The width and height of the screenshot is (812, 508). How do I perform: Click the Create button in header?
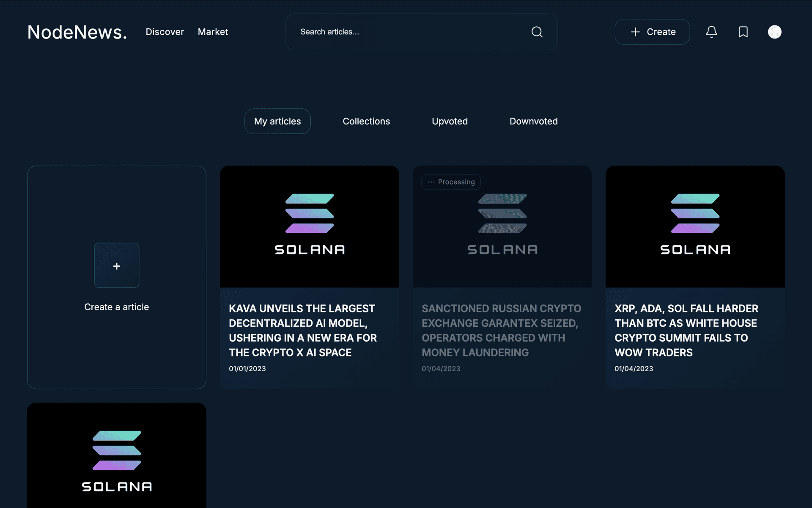click(652, 32)
